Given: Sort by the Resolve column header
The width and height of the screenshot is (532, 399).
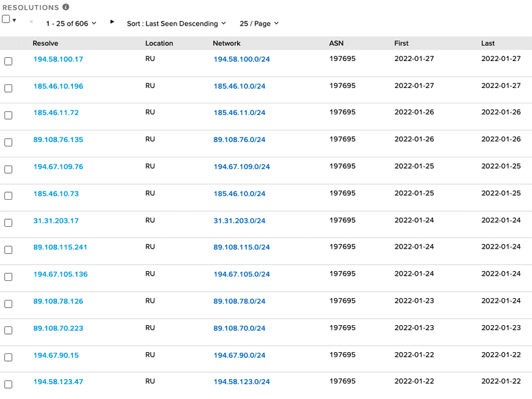Looking at the screenshot, I should coord(45,43).
